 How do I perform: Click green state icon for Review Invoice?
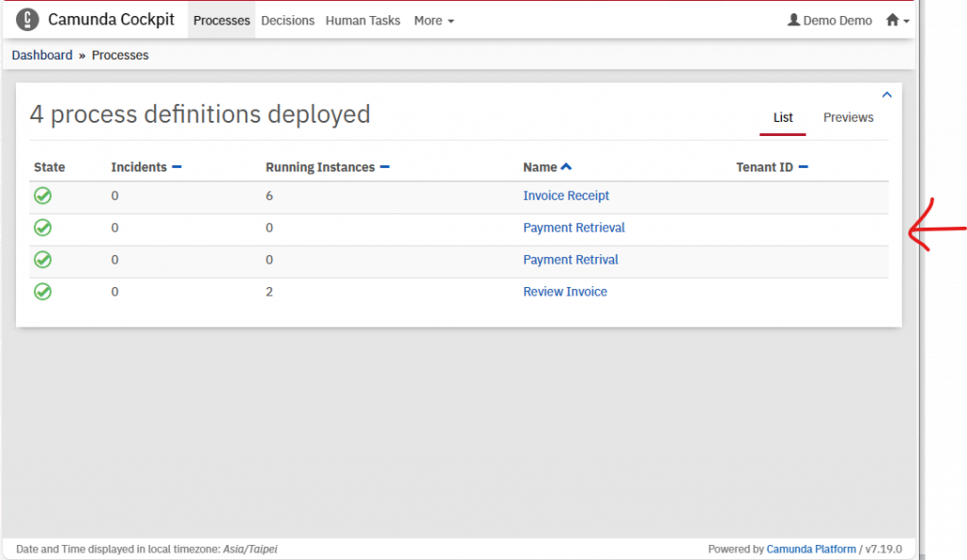(x=42, y=291)
